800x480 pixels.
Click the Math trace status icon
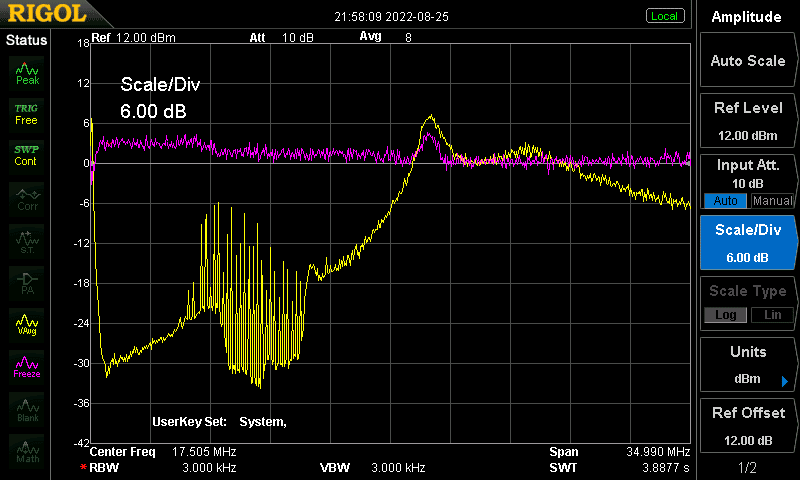pyautogui.click(x=27, y=451)
